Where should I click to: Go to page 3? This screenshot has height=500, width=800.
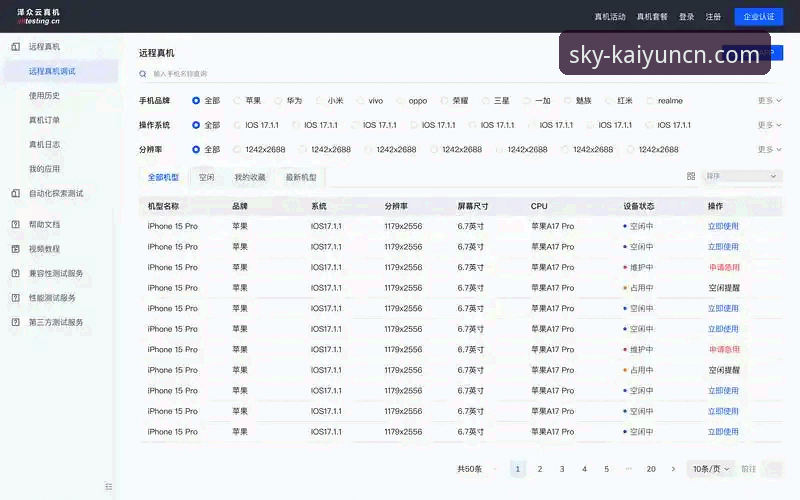(x=562, y=469)
